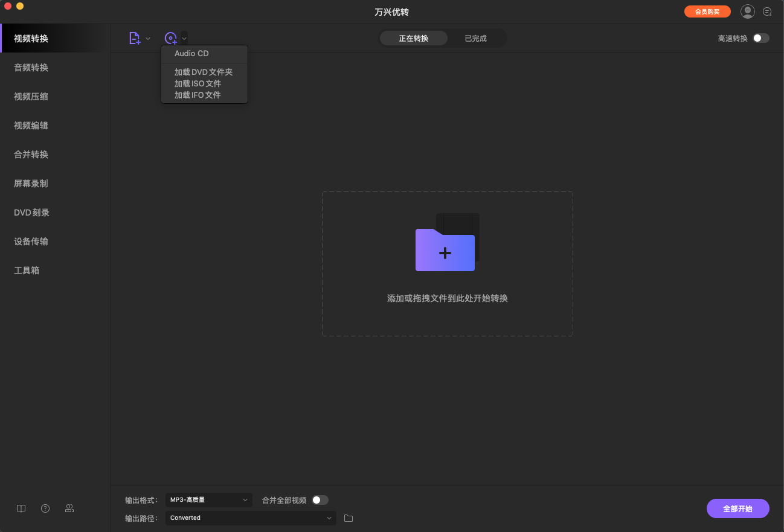This screenshot has width=784, height=532.
Task: Click the 全部开始 button
Action: point(737,508)
